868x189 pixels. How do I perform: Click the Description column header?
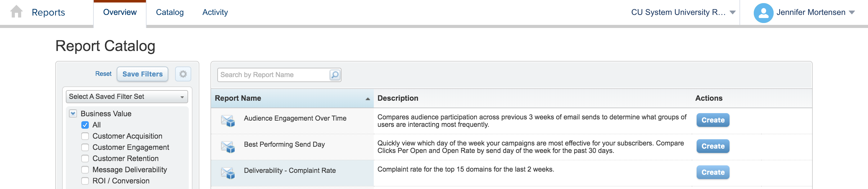coord(398,98)
